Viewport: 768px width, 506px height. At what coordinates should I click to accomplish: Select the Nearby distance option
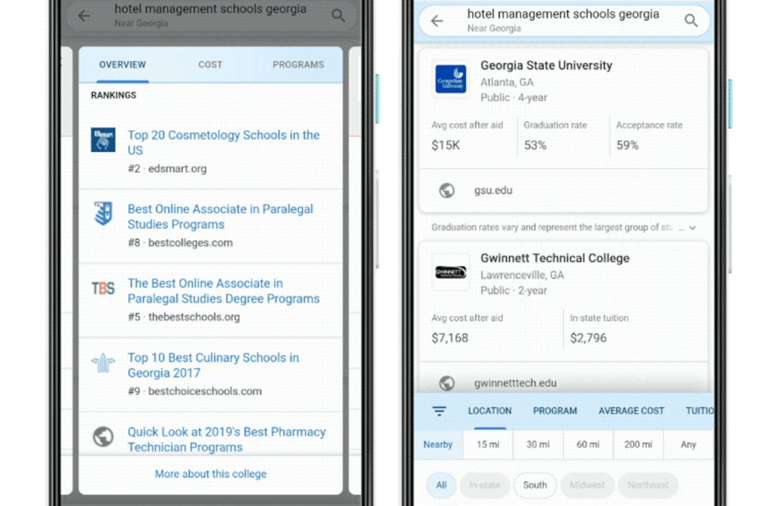(438, 444)
